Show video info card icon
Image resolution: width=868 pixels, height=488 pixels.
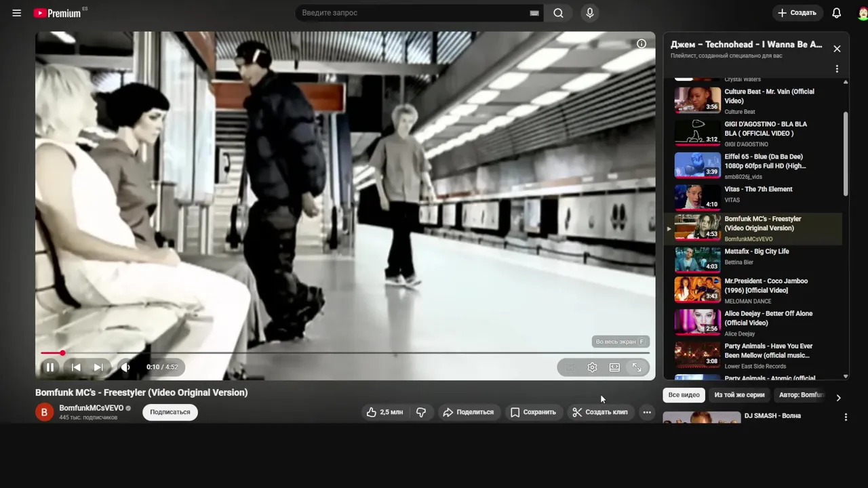(642, 43)
